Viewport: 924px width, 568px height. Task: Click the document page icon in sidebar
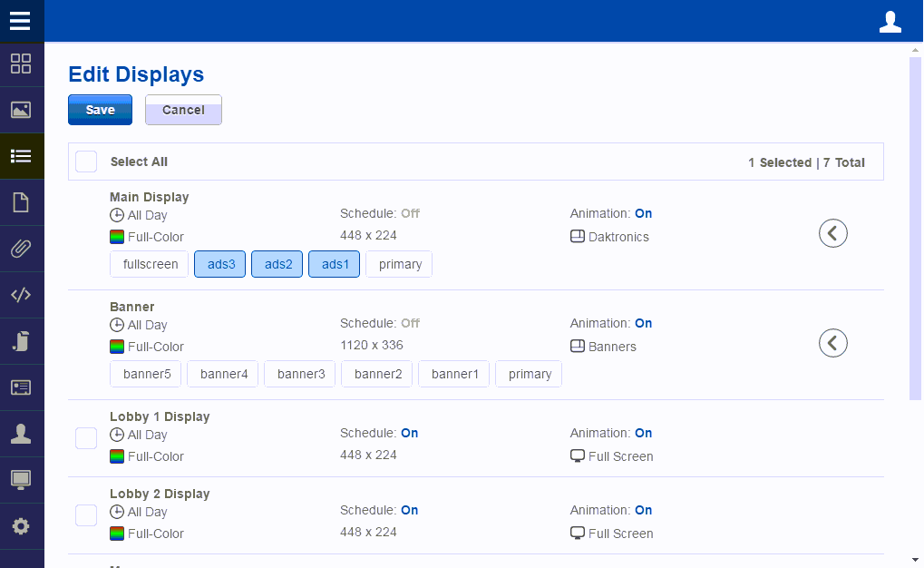click(21, 202)
